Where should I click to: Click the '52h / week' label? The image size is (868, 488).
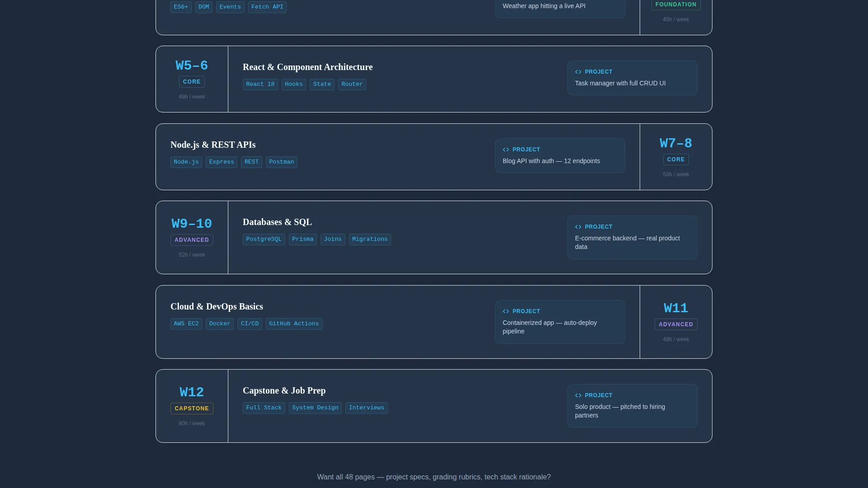192,255
